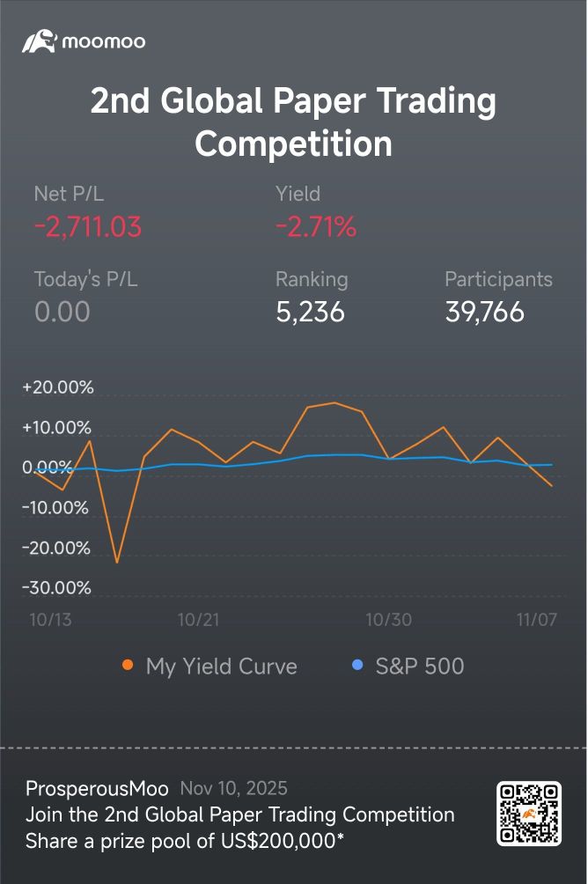Open the ProsperousMoo username

click(x=97, y=788)
